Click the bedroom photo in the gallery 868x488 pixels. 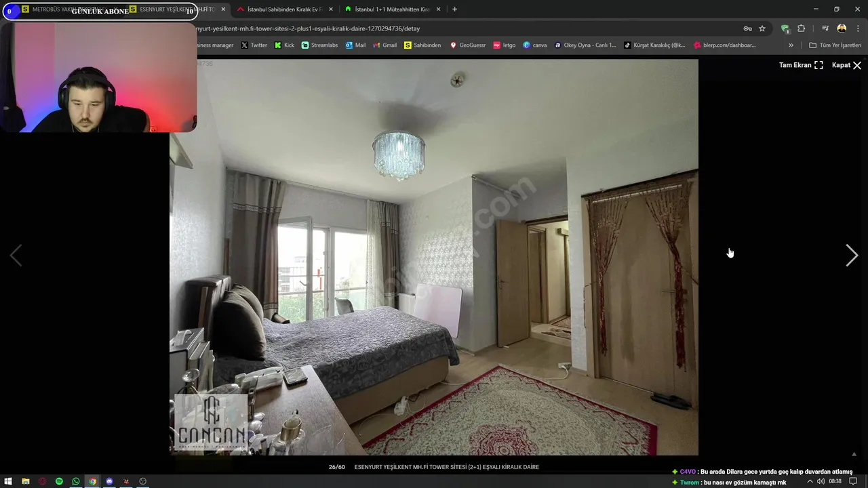pos(434,257)
